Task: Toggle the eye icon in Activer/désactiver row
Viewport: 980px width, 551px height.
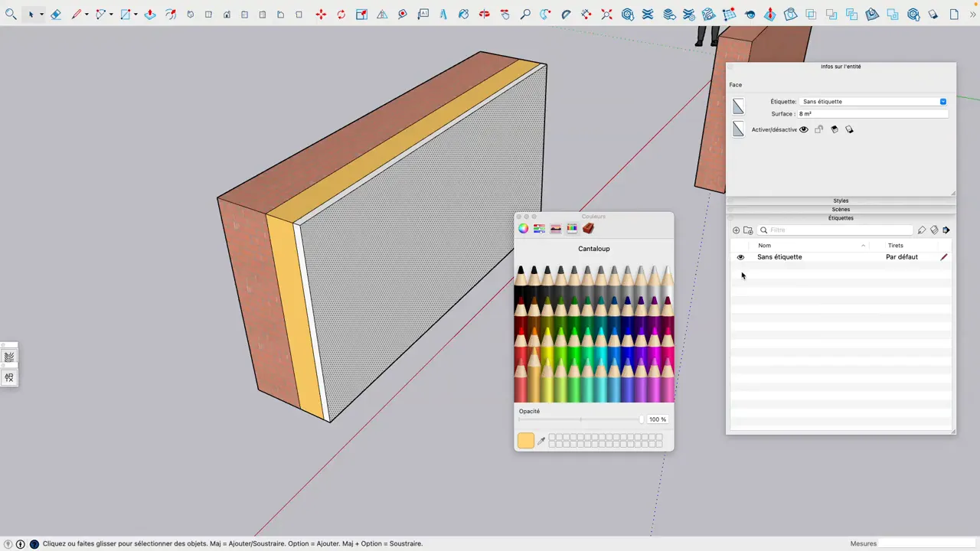Action: click(803, 129)
